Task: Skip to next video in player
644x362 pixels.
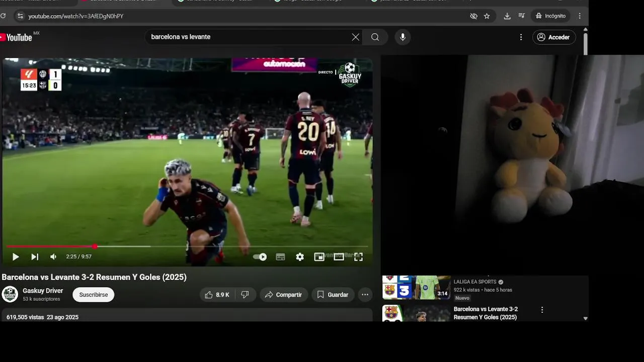Action: pyautogui.click(x=35, y=257)
